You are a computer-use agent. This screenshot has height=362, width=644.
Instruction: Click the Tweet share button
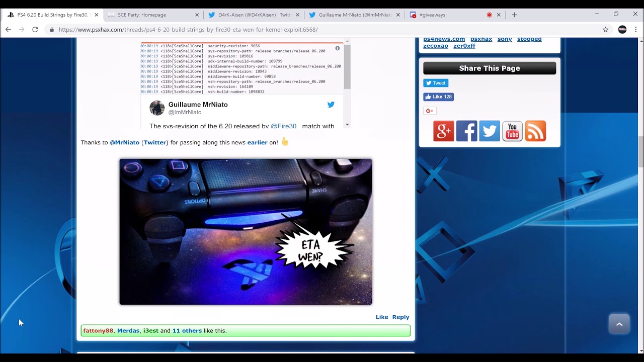tap(436, 83)
